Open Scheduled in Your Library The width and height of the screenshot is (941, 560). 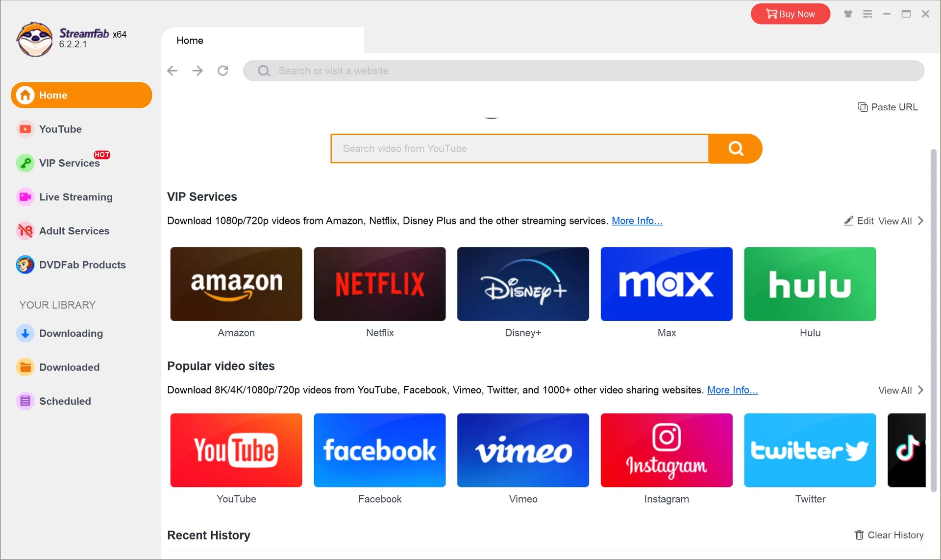click(x=81, y=401)
